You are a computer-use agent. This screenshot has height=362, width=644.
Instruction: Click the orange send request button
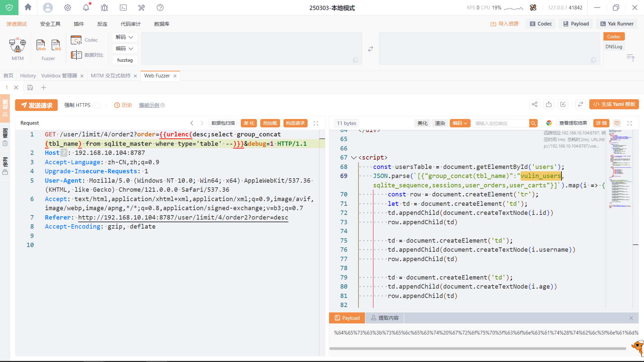pyautogui.click(x=37, y=105)
